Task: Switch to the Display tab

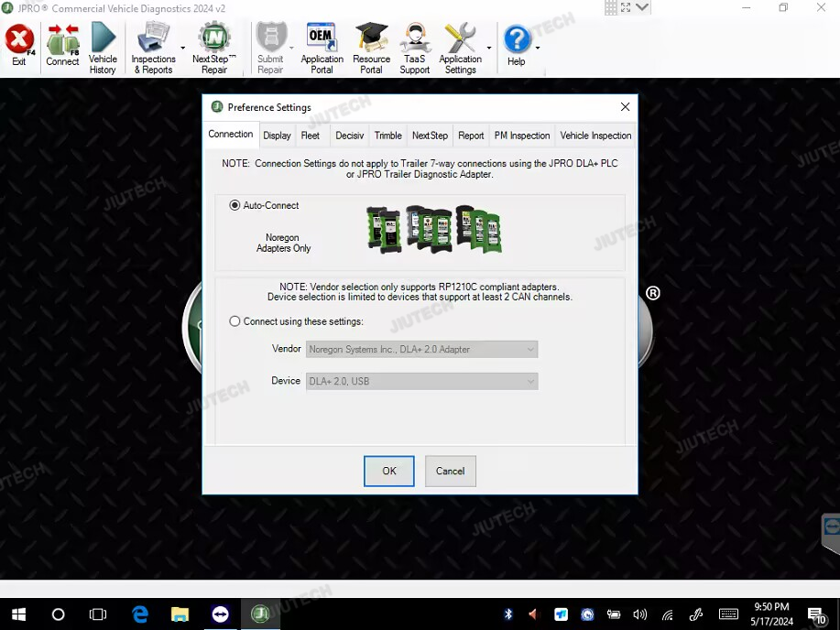Action: (x=277, y=136)
